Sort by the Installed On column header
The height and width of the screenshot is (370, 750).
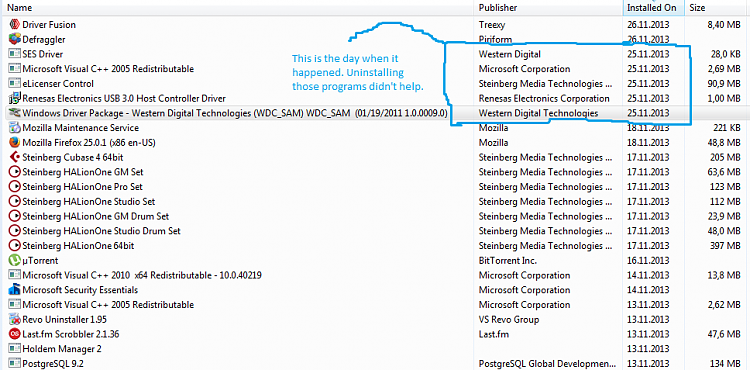tap(654, 8)
